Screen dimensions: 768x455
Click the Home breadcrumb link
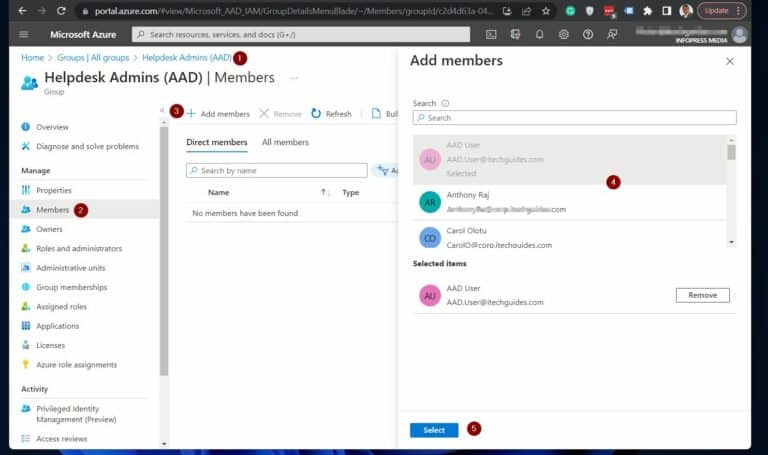pos(32,57)
